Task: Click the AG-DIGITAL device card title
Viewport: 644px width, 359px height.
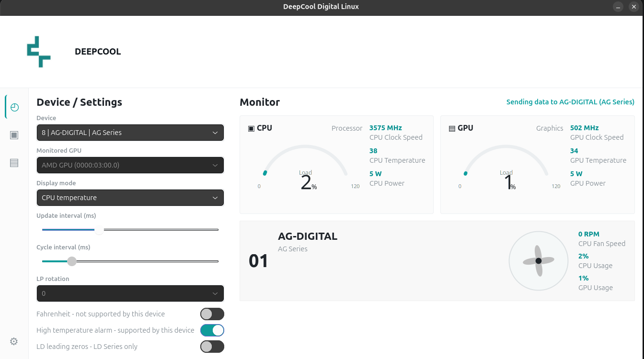Action: tap(308, 236)
